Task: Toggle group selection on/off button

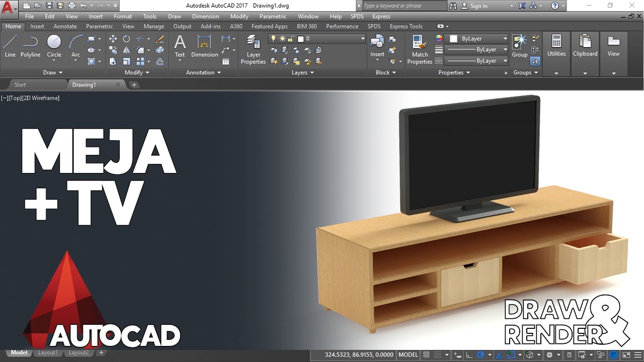Action: pyautogui.click(x=535, y=61)
